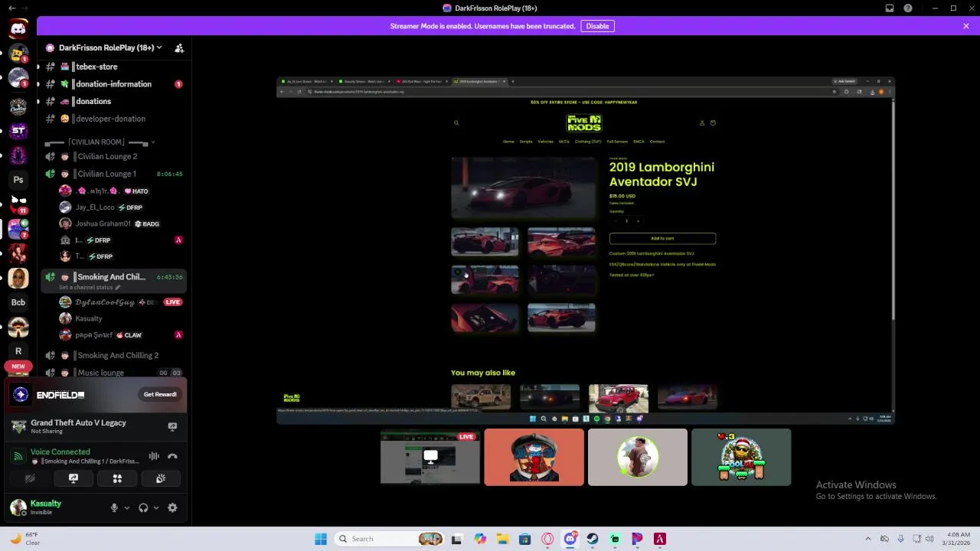Viewport: 980px width, 551px height.
Task: Select DylanCoolGuy live streaming user
Action: pyautogui.click(x=121, y=302)
